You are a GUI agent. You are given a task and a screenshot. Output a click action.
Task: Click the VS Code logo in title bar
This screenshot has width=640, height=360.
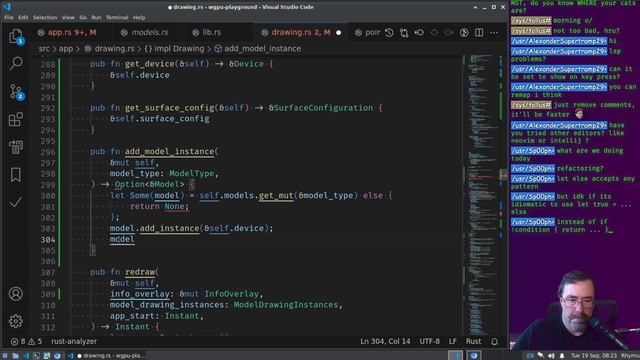tap(7, 7)
